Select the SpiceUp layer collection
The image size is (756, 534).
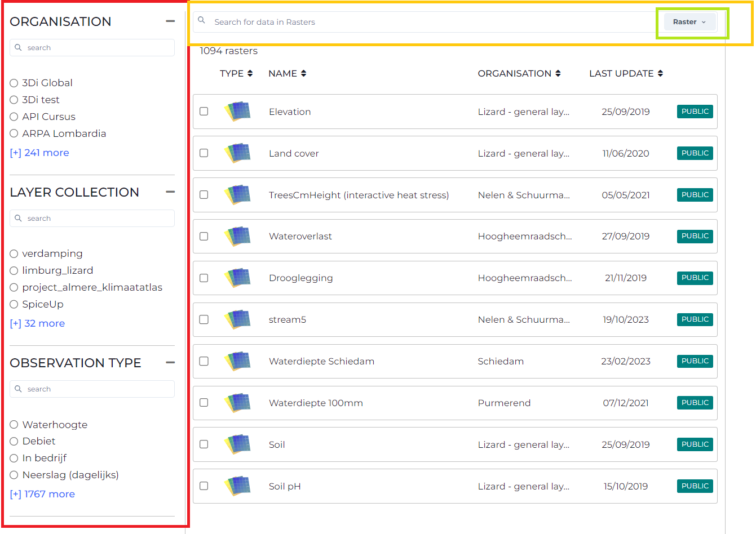click(14, 305)
